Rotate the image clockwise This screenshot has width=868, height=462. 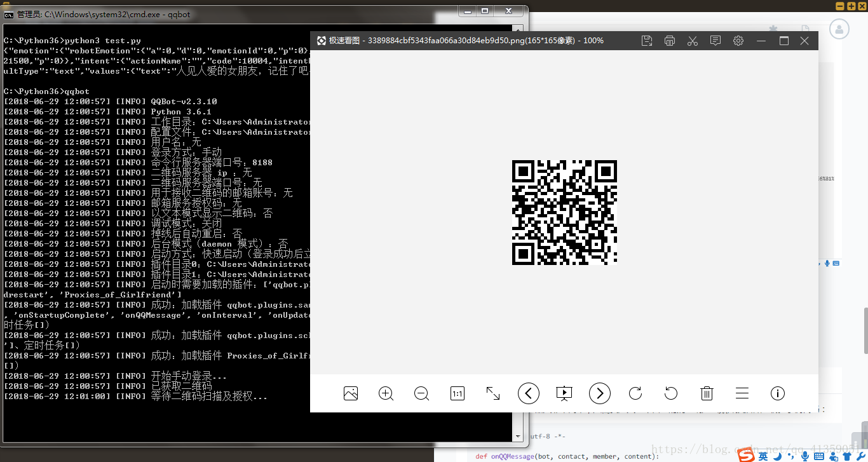pyautogui.click(x=635, y=393)
